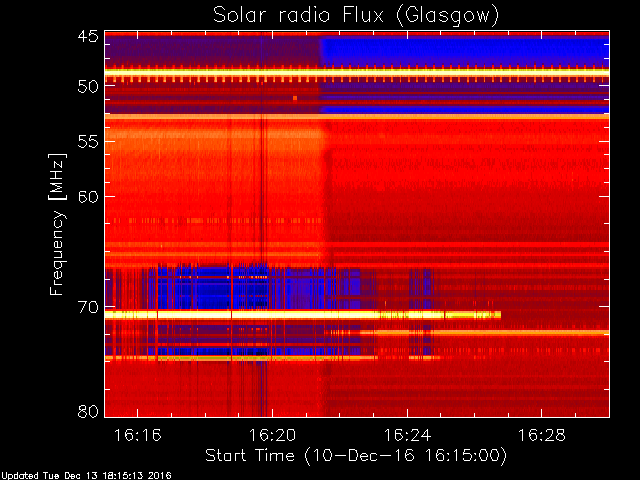
Task: Click the 45 frequency tick label
Action: 88,36
